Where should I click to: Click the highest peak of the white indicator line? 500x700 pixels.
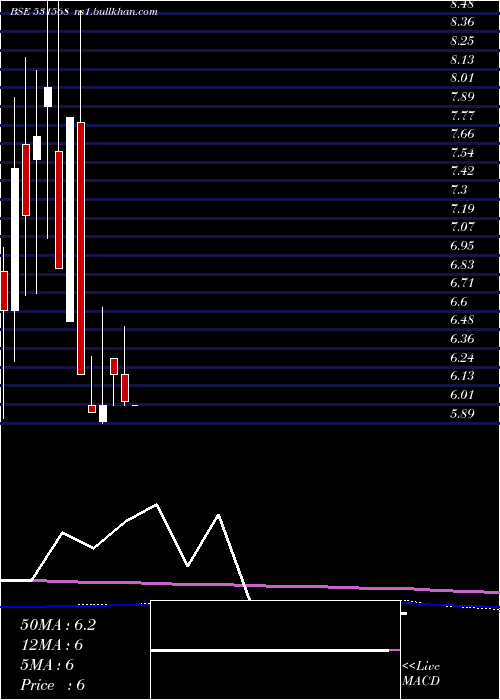click(x=156, y=504)
